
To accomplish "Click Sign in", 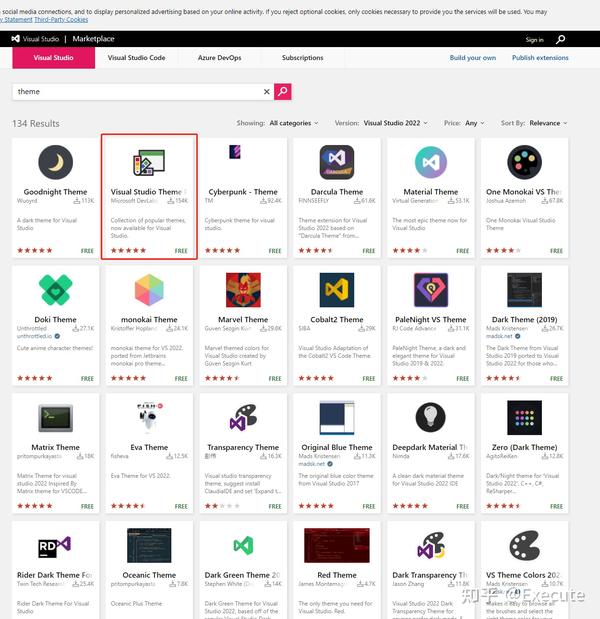I will [x=534, y=39].
